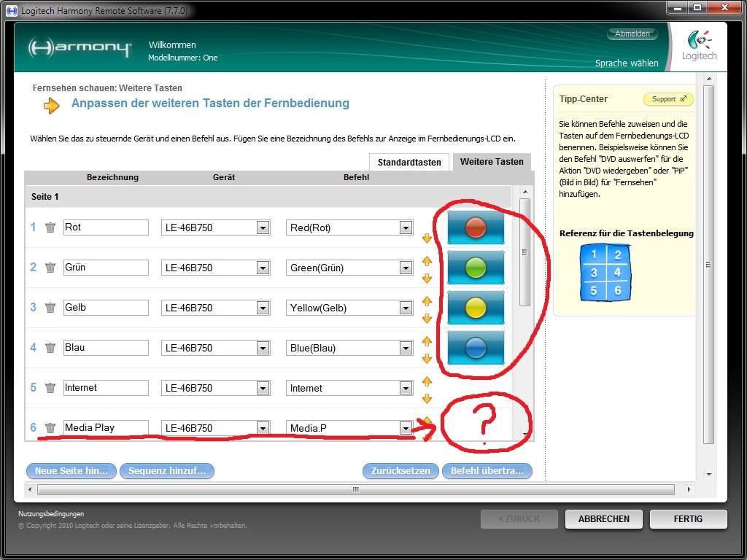The width and height of the screenshot is (747, 560).
Task: Expand the Red(Rot) command dropdown
Action: [406, 228]
